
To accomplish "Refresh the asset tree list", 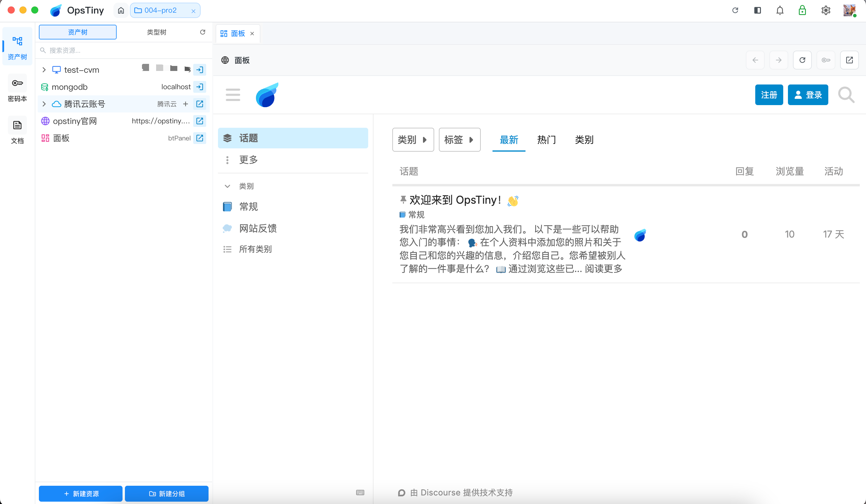I will 203,32.
